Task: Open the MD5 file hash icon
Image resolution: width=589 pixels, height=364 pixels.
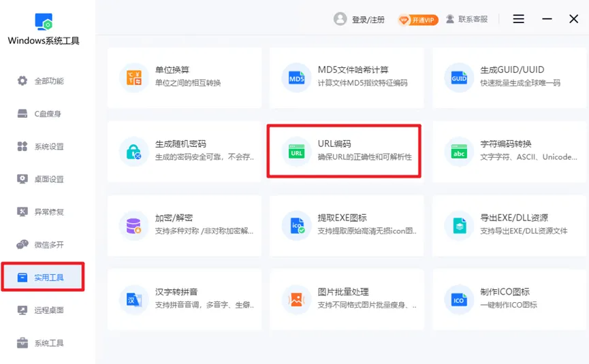Action: (296, 78)
